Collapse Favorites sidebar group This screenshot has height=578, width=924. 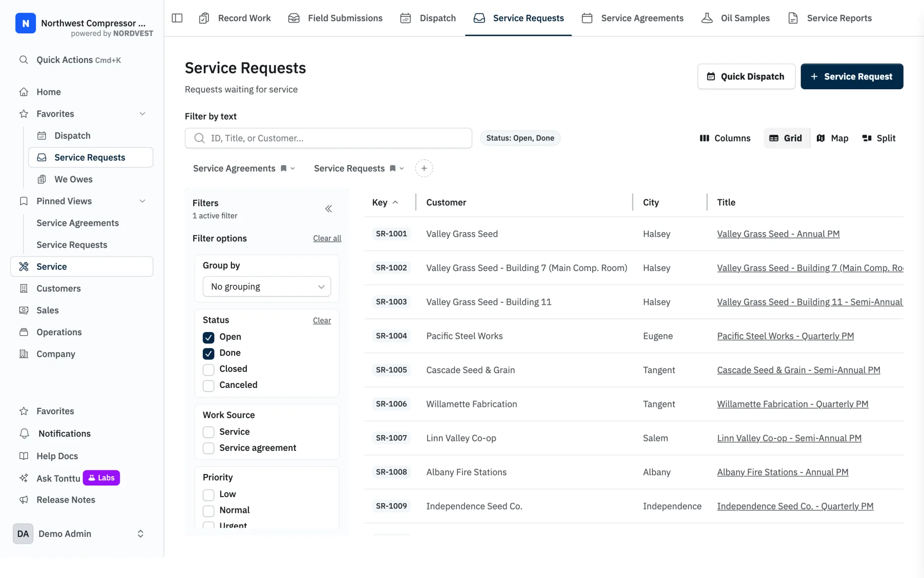coord(142,114)
